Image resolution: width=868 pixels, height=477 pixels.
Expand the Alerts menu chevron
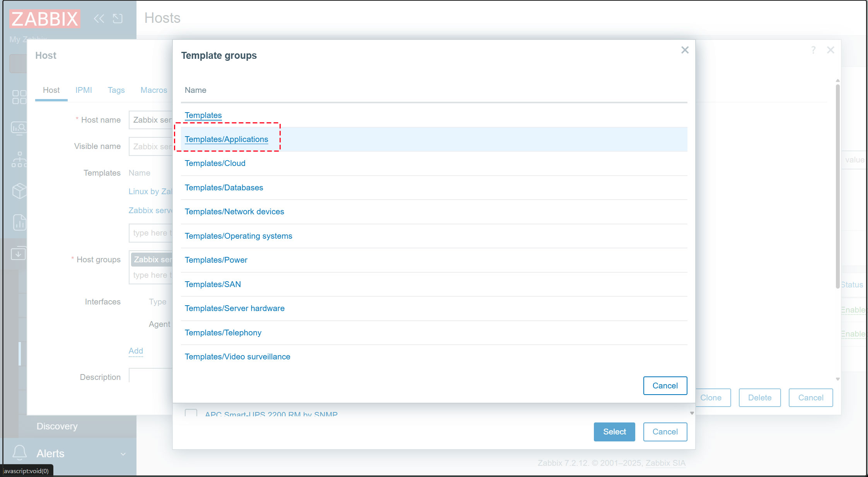pyautogui.click(x=123, y=454)
